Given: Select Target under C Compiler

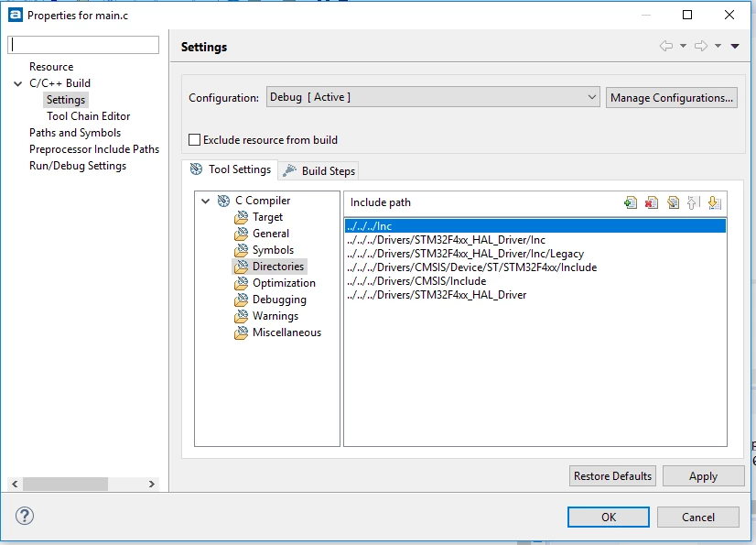Looking at the screenshot, I should pos(267,217).
